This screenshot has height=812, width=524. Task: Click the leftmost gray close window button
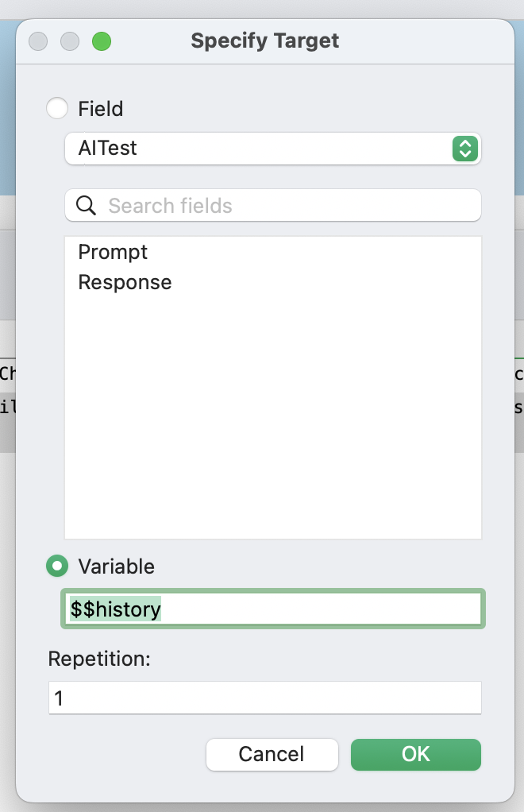tap(38, 41)
